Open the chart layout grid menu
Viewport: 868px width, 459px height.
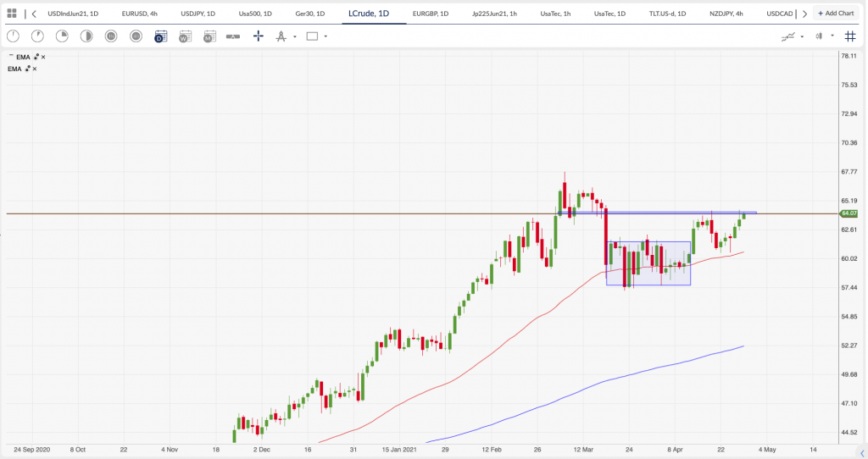[12, 14]
